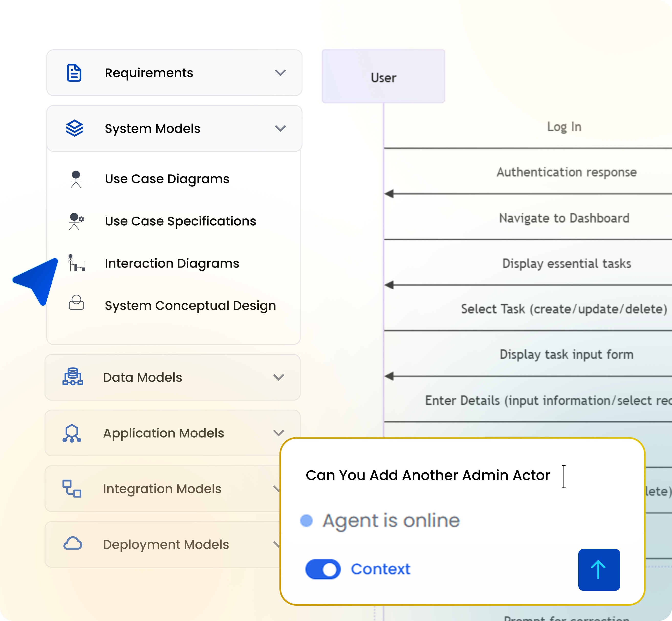Click the 'Authentication response' message label
The width and height of the screenshot is (672, 621).
[x=567, y=172]
